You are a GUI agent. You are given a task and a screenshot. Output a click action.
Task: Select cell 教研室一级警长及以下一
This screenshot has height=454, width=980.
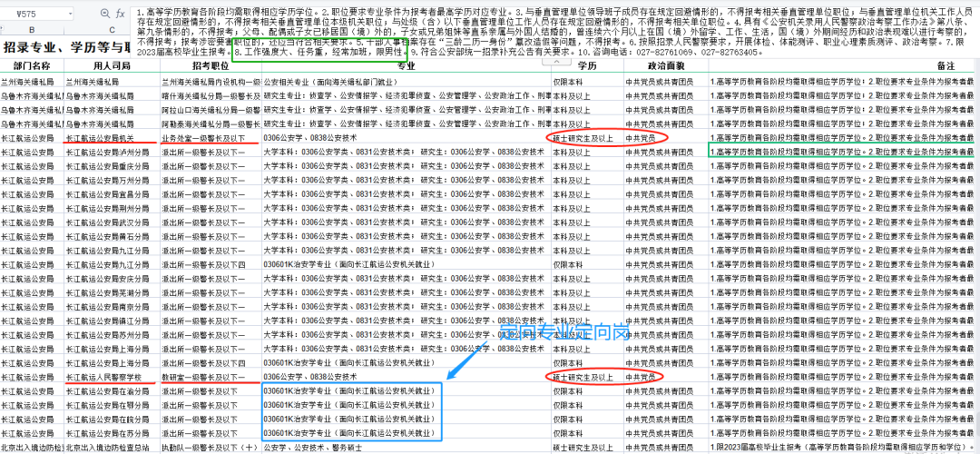[211, 377]
